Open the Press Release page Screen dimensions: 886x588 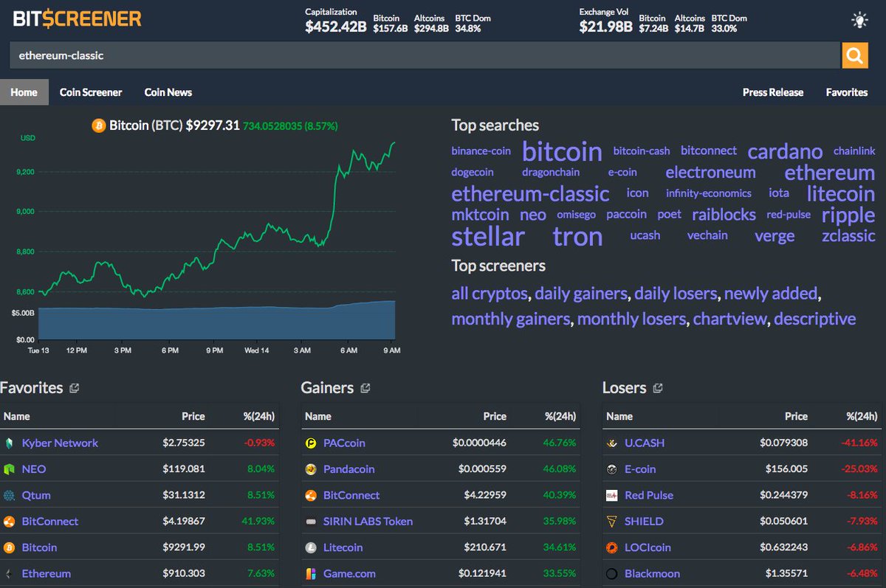pyautogui.click(x=773, y=91)
